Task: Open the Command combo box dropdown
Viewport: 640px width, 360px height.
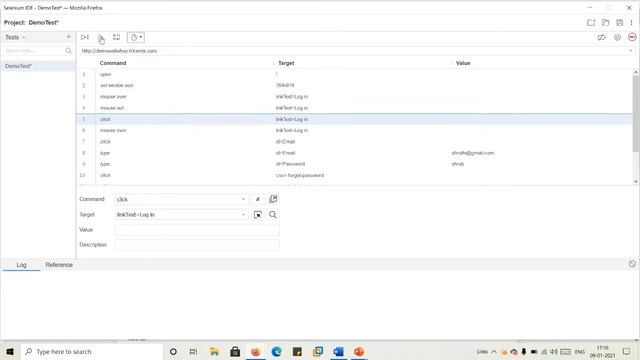Action: 243,199
